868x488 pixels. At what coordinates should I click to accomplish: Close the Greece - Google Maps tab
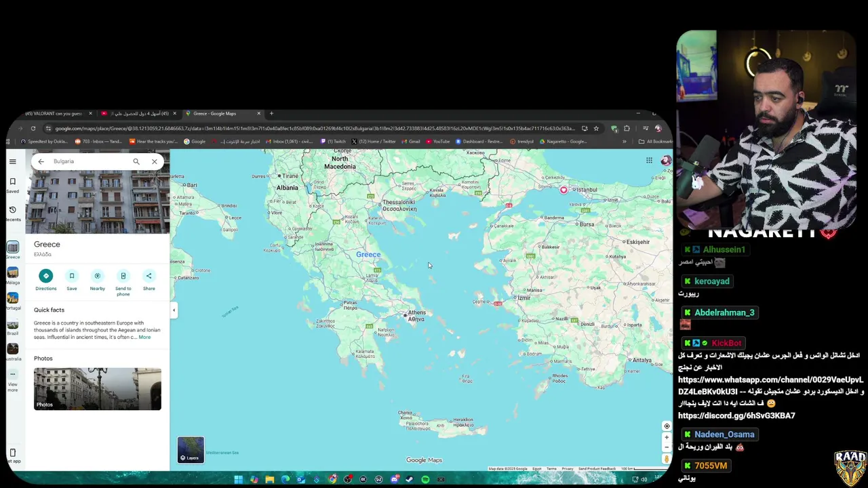click(258, 113)
